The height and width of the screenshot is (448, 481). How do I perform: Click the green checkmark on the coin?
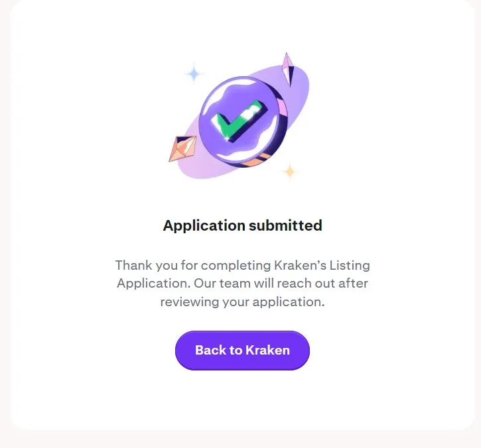point(238,121)
